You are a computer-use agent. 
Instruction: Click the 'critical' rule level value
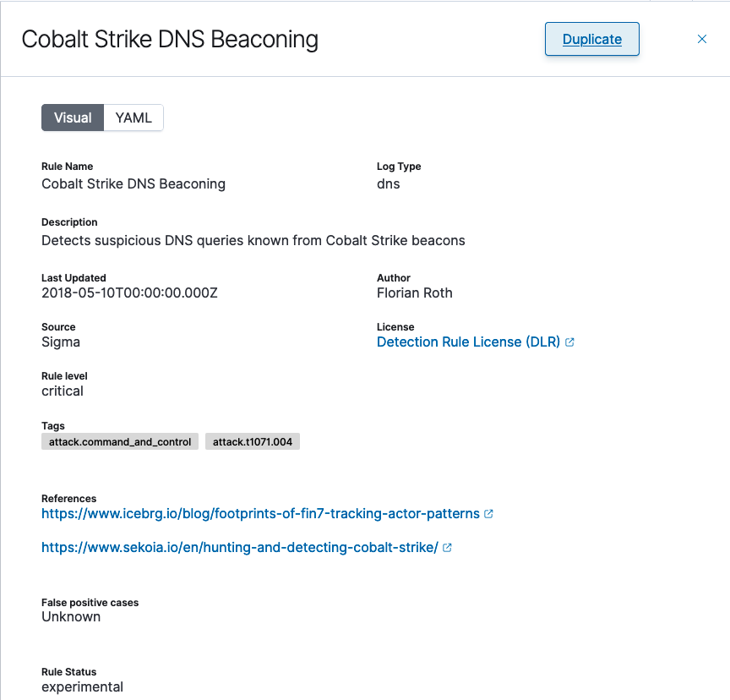click(x=63, y=391)
